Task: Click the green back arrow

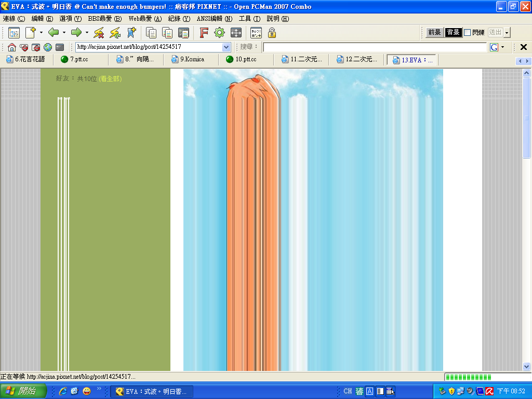Action: (x=54, y=33)
